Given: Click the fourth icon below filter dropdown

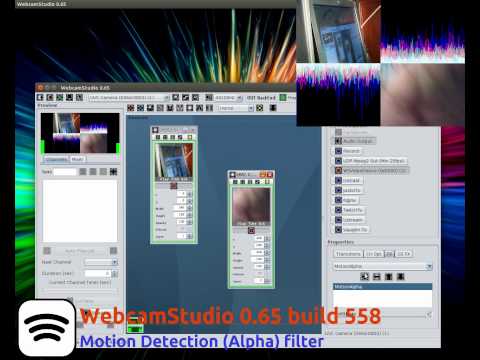Looking at the screenshot, I should click(400, 277).
